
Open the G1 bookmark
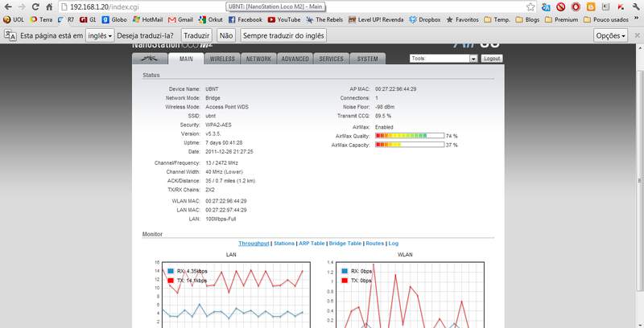88,19
